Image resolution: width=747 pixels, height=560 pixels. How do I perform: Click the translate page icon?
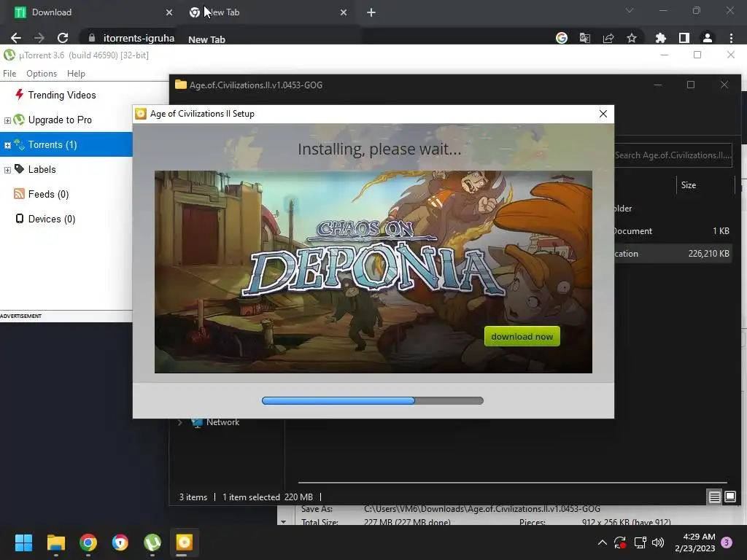pyautogui.click(x=585, y=38)
